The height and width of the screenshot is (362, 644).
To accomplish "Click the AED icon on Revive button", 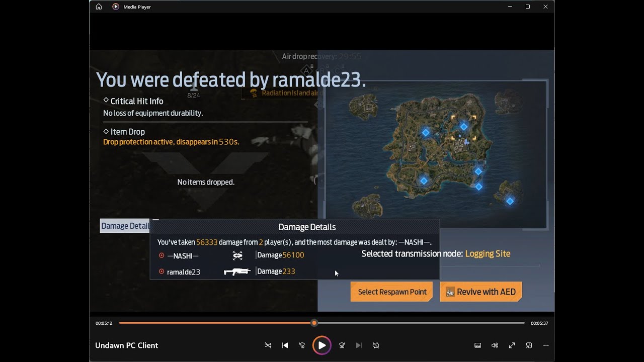I will point(450,292).
